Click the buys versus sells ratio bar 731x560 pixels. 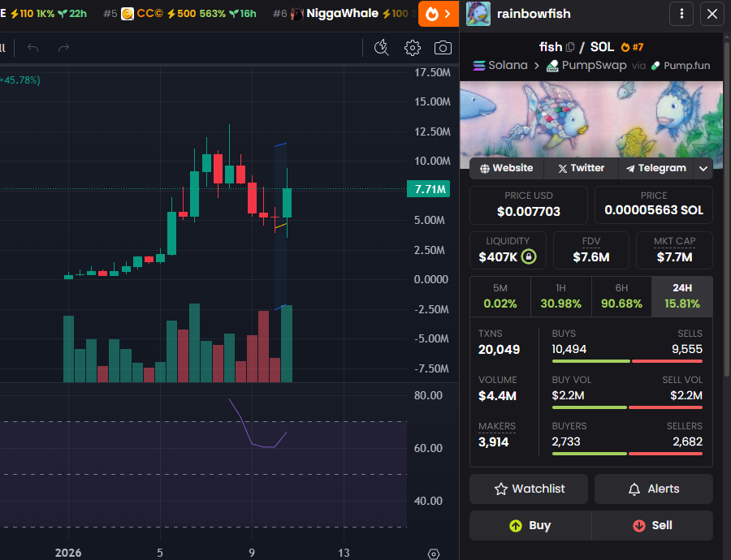click(x=627, y=361)
